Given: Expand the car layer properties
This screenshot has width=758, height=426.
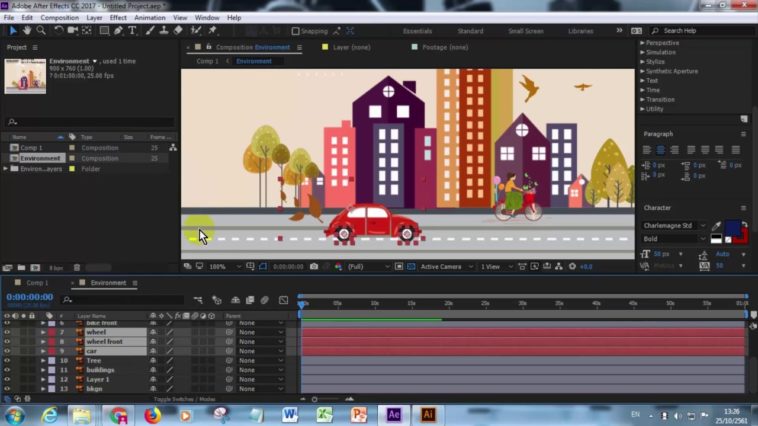Looking at the screenshot, I should pos(43,351).
